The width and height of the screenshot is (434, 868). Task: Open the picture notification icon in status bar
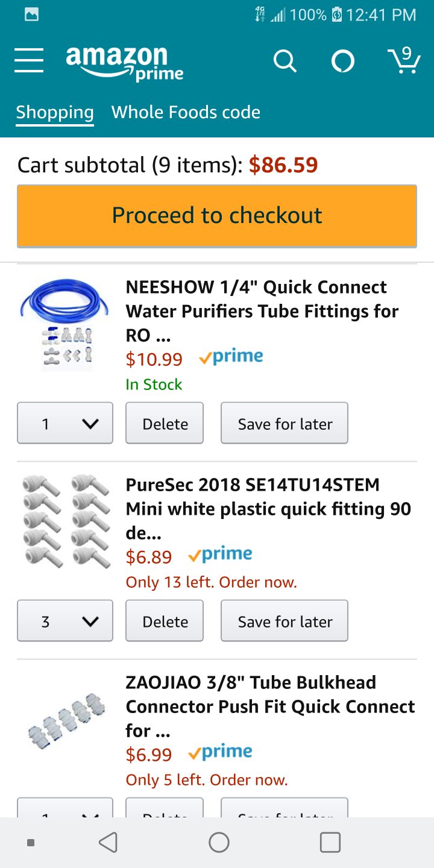32,14
